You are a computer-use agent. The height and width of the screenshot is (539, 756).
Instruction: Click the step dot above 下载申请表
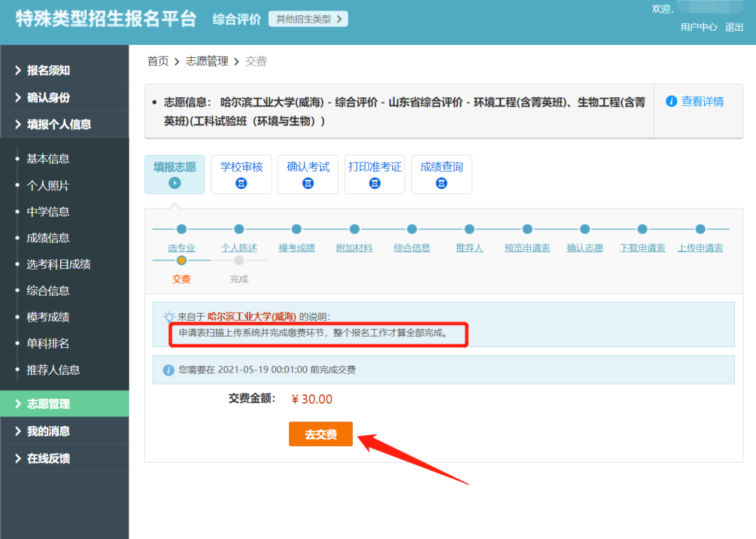[x=642, y=229]
